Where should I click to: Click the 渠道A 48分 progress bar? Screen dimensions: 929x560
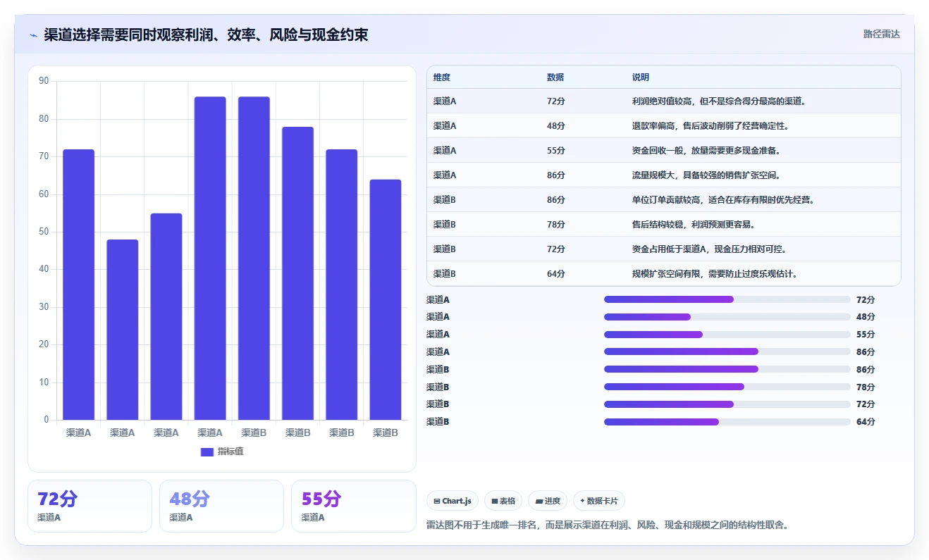(727, 317)
